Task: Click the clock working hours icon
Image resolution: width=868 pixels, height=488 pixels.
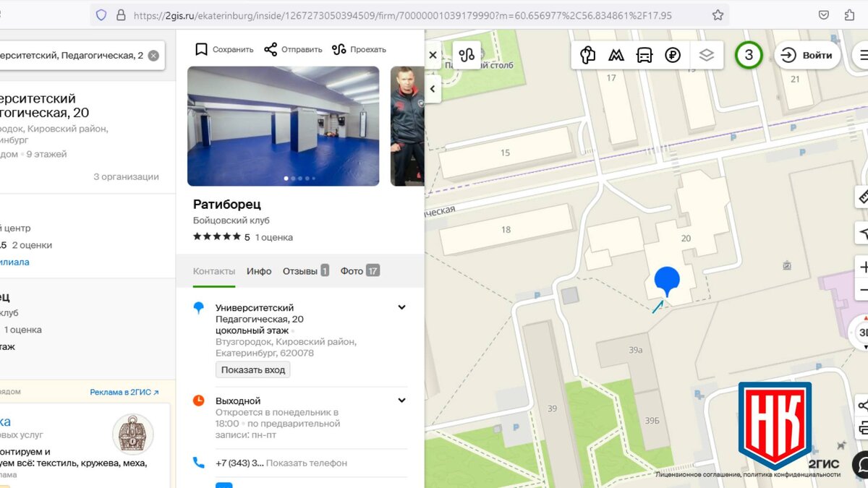Action: click(198, 401)
